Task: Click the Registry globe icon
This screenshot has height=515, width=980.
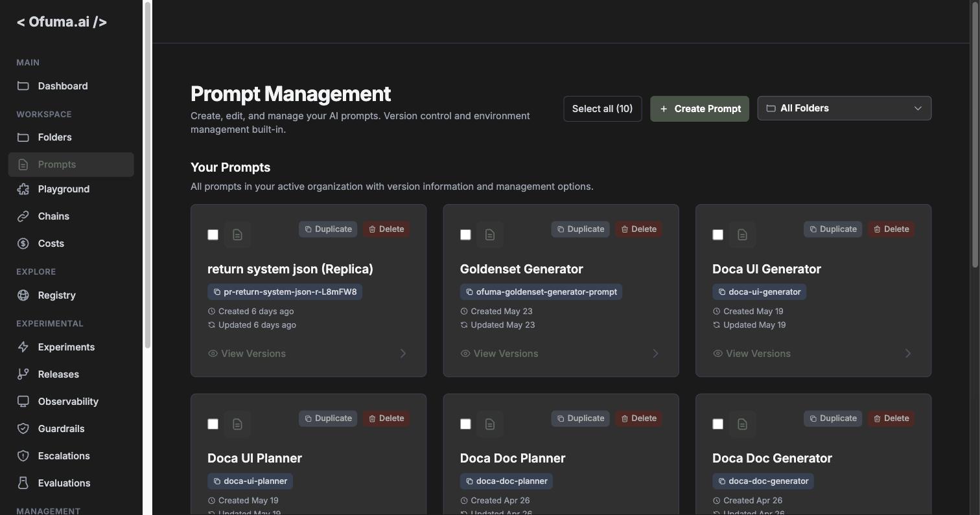Action: point(23,295)
